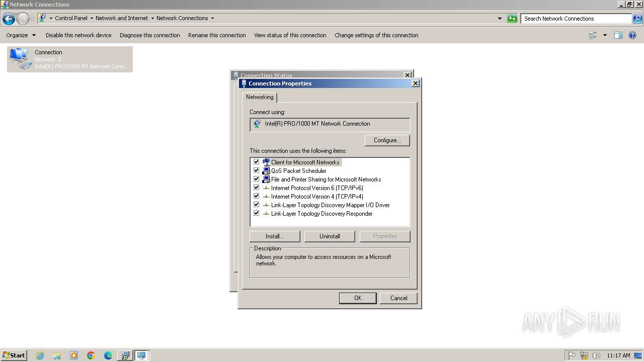Expand the recent pages dropdown arrow
Image resolution: width=644 pixels, height=362 pixels.
(x=33, y=19)
